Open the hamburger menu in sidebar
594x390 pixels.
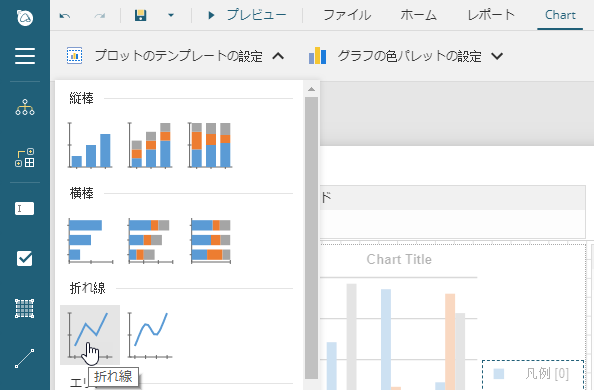point(25,56)
